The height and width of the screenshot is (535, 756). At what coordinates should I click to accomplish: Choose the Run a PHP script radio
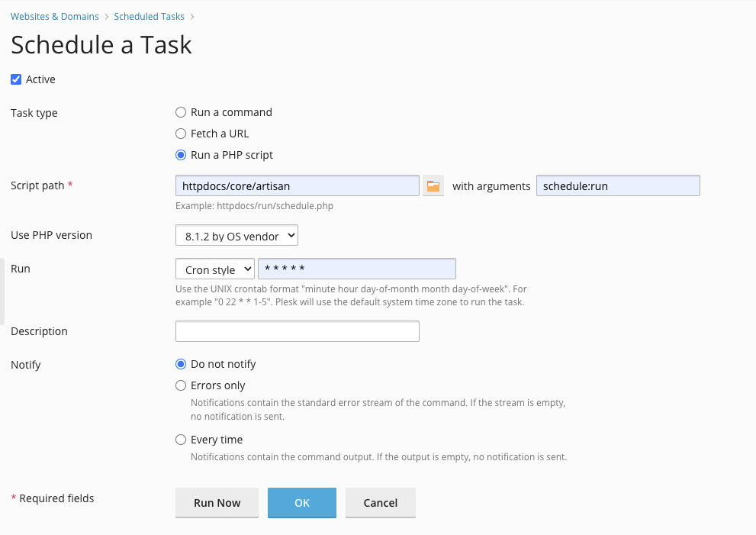tap(181, 155)
